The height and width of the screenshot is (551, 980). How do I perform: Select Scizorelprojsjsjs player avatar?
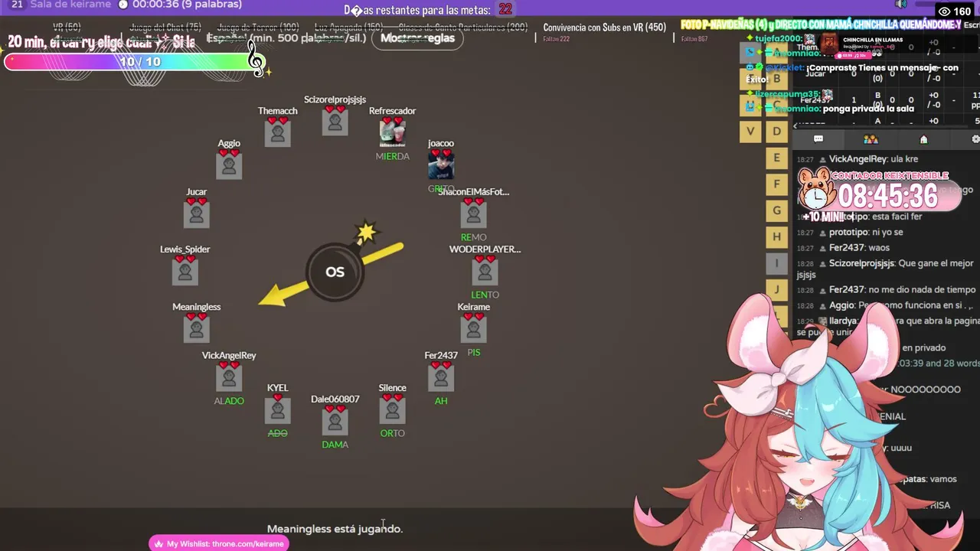point(335,122)
